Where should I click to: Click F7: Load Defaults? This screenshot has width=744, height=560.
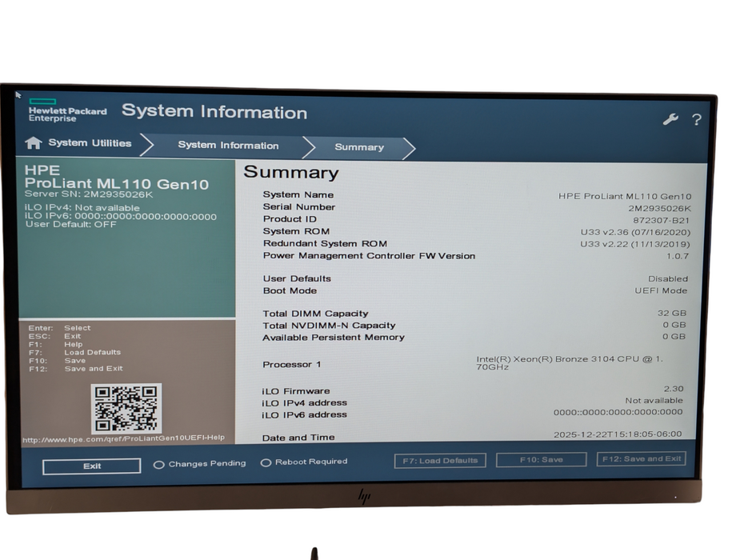[440, 459]
